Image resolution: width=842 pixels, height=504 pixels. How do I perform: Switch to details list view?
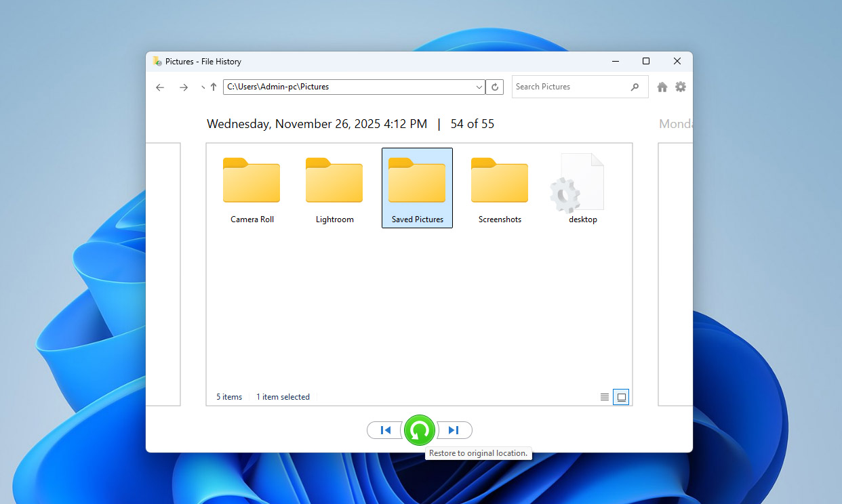tap(604, 397)
